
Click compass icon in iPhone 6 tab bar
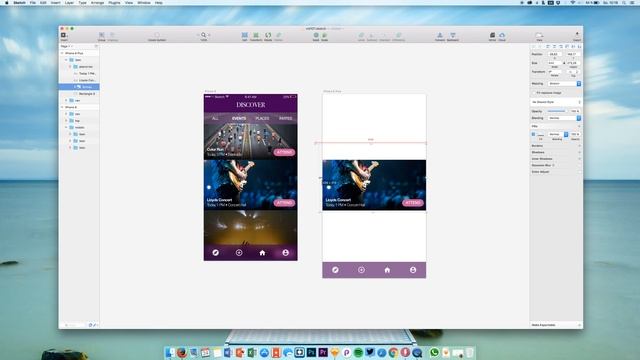point(216,253)
